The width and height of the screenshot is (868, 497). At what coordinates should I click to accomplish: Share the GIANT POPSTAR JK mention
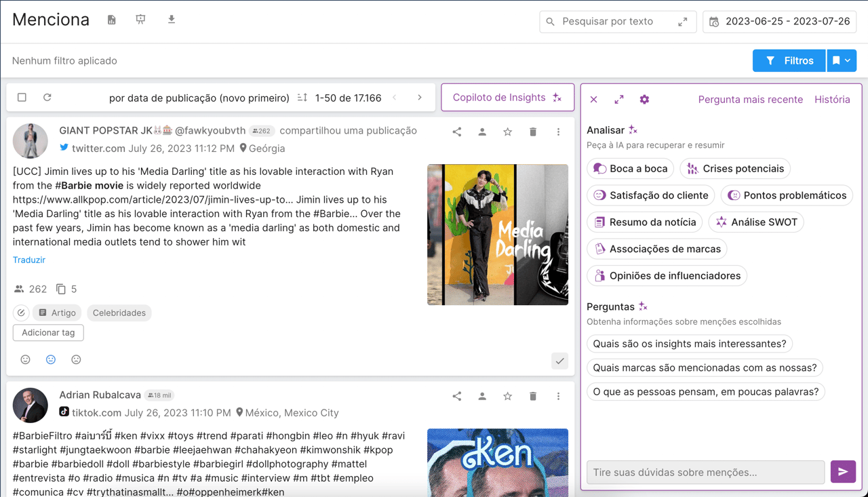coord(457,132)
